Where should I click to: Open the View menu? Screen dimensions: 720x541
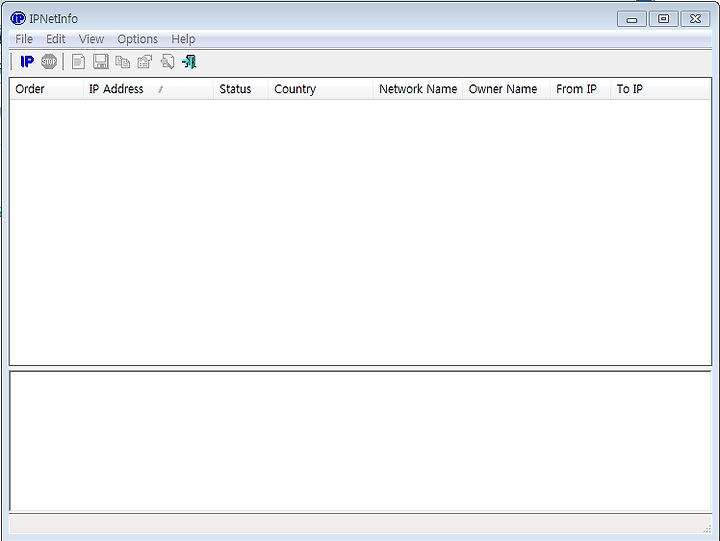click(91, 39)
